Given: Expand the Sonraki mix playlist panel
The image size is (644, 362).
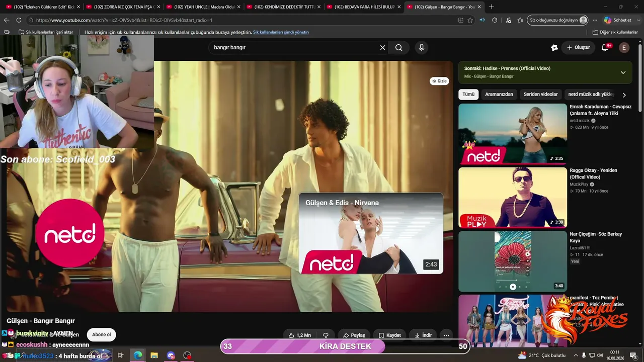Looking at the screenshot, I should 623,72.
